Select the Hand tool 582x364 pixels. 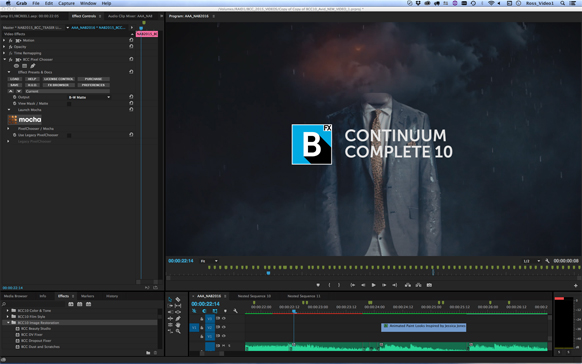pyautogui.click(x=178, y=325)
